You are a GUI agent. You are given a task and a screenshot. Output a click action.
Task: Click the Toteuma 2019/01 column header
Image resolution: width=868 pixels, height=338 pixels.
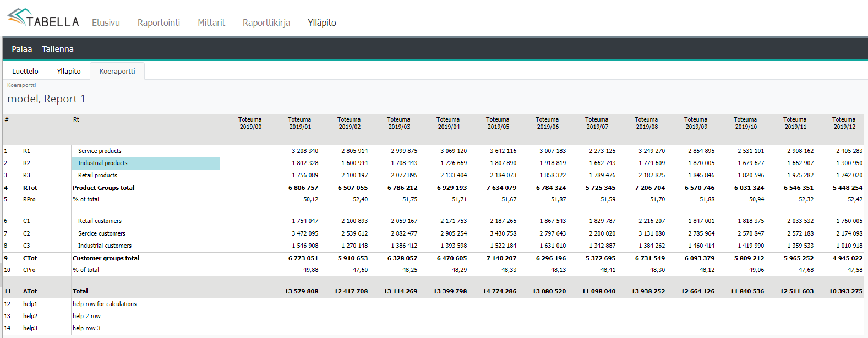click(x=299, y=123)
